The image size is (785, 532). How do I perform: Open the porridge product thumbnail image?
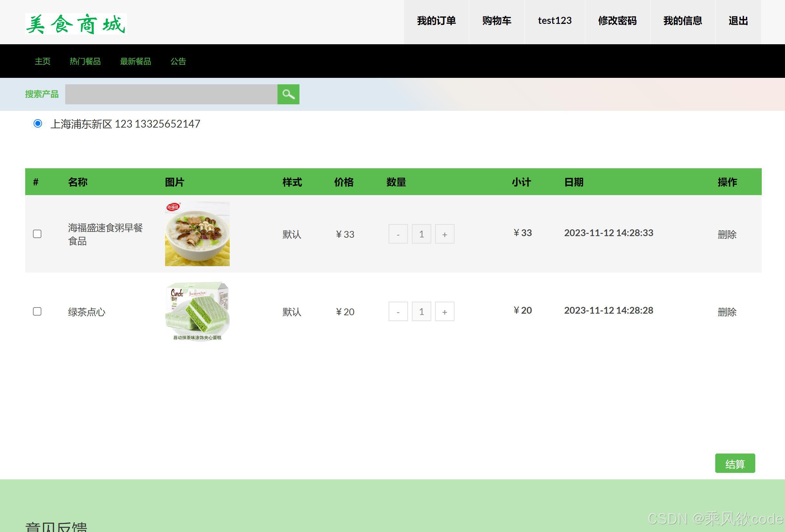pos(197,234)
